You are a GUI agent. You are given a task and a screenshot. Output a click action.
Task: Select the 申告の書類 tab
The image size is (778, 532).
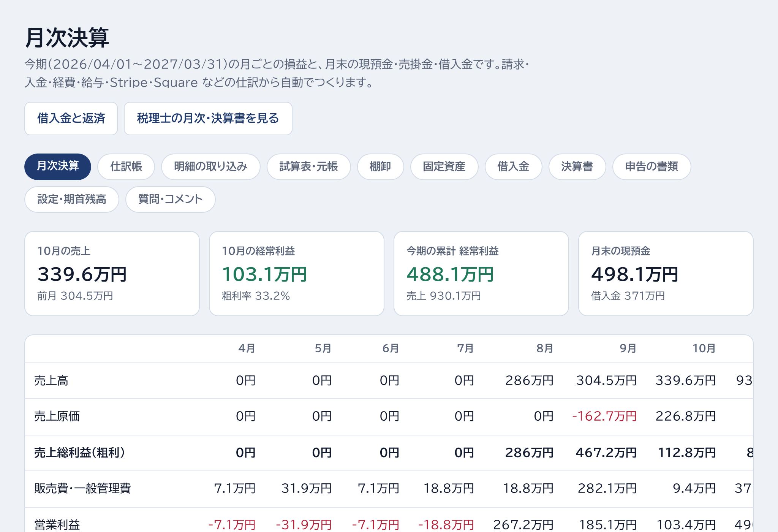(x=651, y=166)
